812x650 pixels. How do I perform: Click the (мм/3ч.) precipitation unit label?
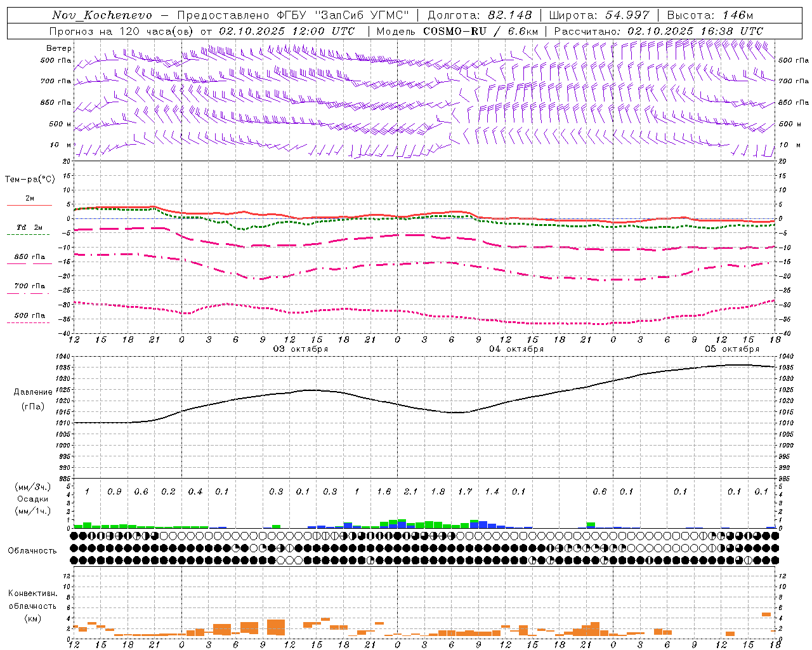pos(32,487)
